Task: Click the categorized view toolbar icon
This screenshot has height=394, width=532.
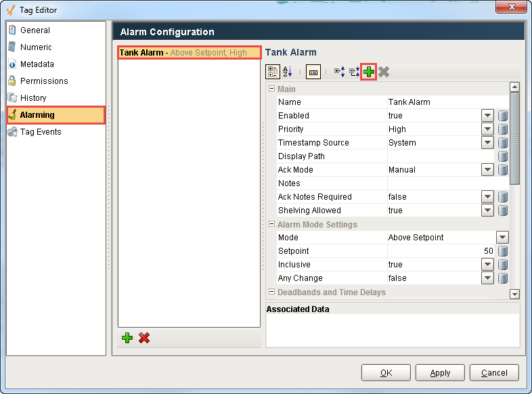Action: pyautogui.click(x=273, y=72)
